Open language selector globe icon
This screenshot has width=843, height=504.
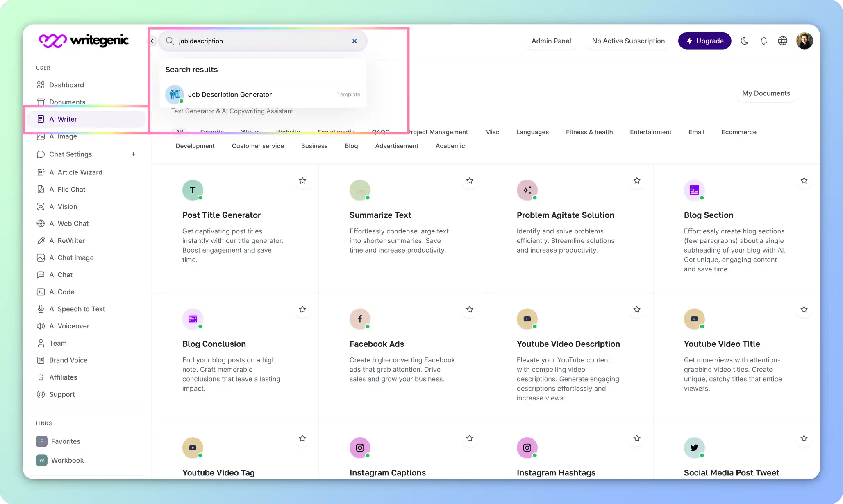(x=783, y=41)
